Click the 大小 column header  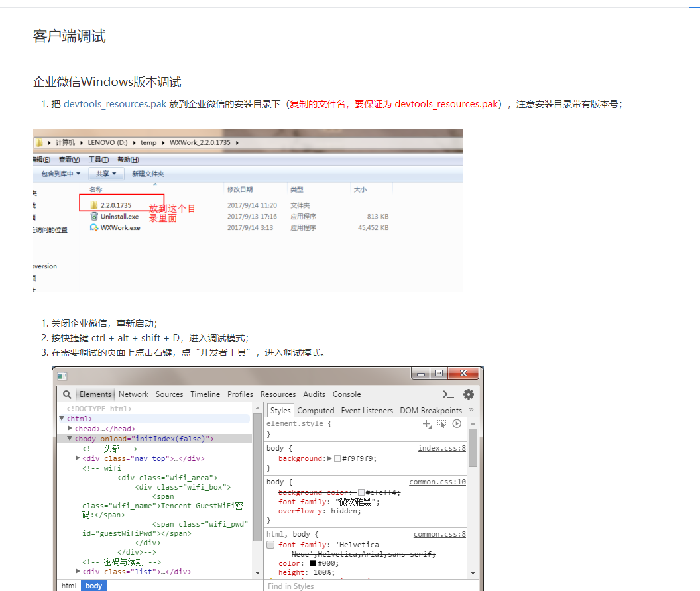(x=360, y=189)
